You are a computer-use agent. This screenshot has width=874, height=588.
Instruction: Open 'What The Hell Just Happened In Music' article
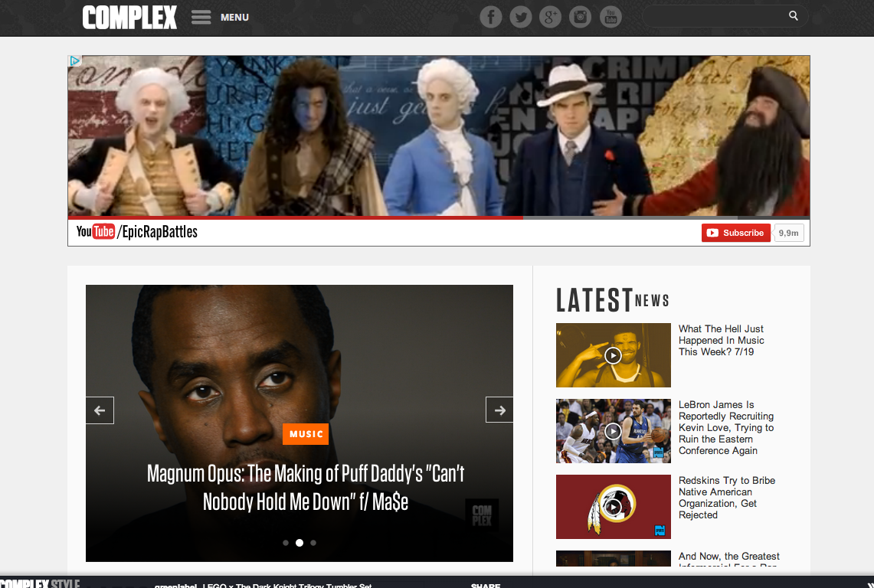[x=721, y=340]
